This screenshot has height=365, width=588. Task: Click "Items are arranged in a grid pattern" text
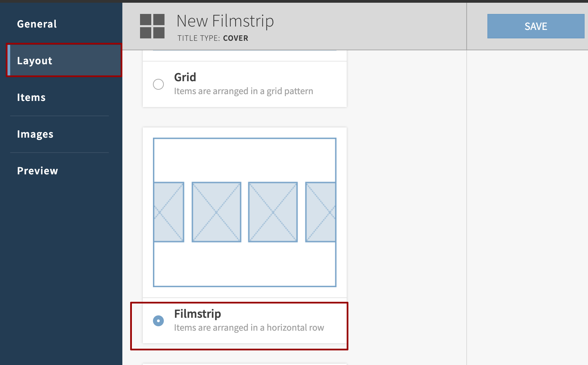pyautogui.click(x=243, y=91)
